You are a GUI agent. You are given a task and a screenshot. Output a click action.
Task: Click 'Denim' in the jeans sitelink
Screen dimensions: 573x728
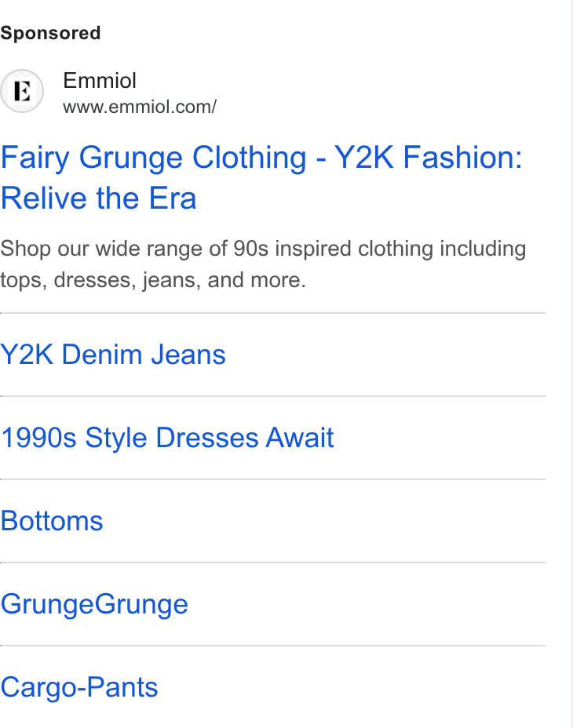pyautogui.click(x=101, y=355)
